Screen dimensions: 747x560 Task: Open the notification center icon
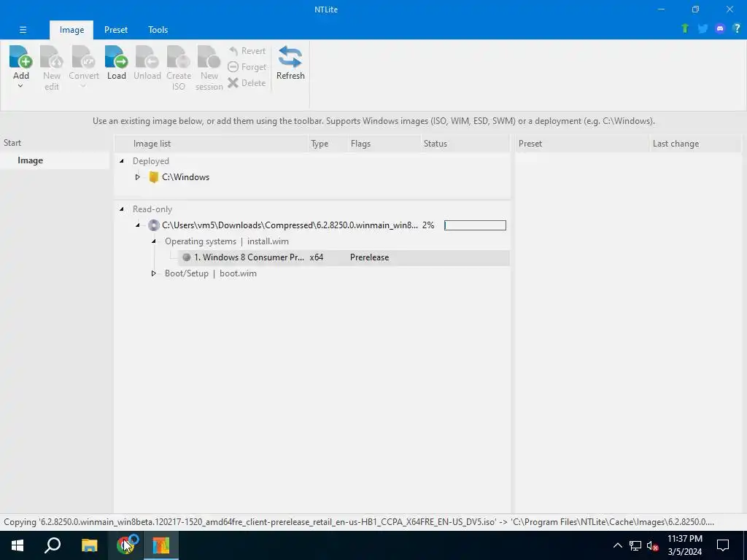pos(723,545)
